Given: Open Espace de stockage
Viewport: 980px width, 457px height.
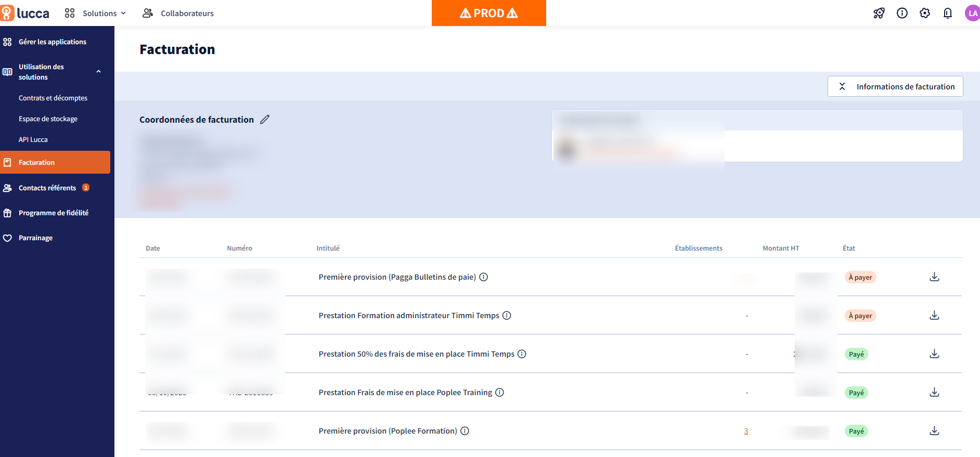Looking at the screenshot, I should [48, 119].
